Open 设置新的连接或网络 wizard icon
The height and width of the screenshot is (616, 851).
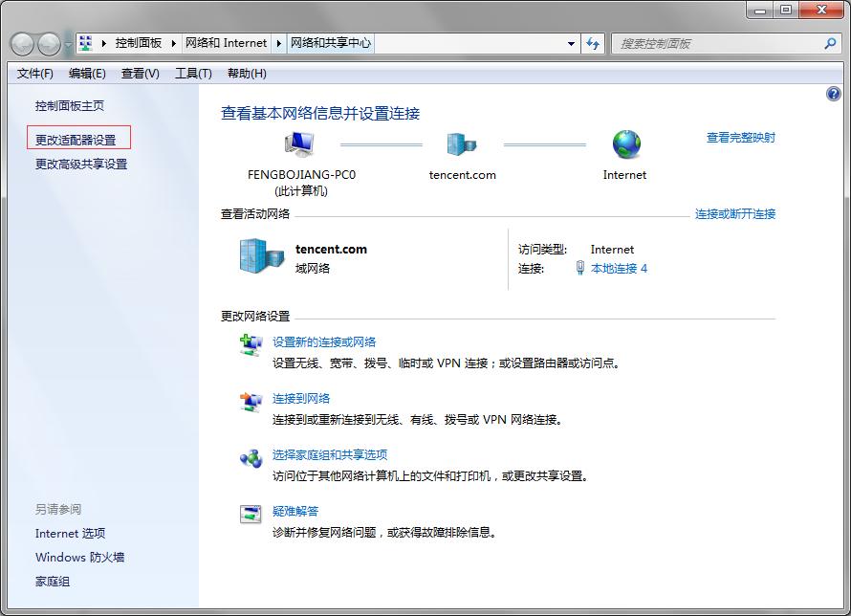[x=249, y=344]
